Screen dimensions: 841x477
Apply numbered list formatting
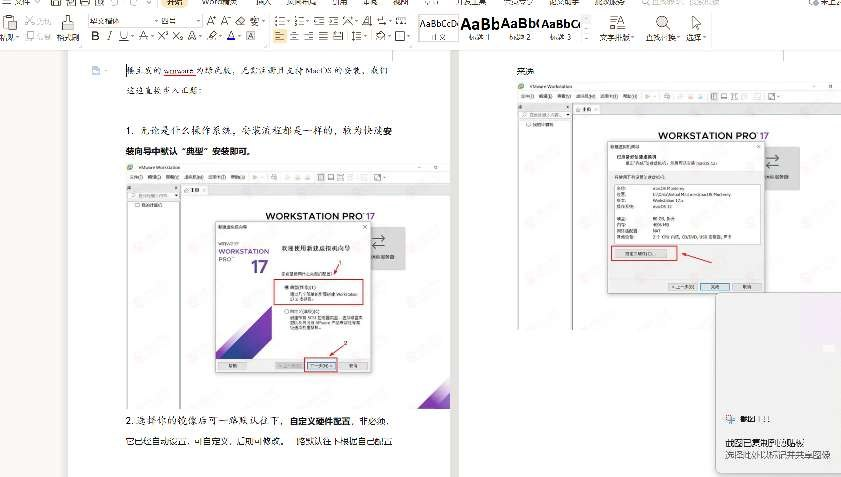[299, 21]
